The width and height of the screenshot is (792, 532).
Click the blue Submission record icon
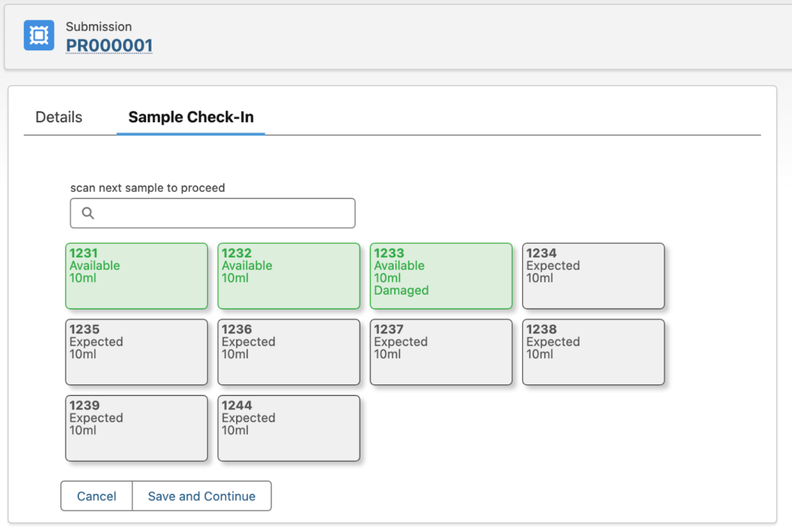click(37, 35)
